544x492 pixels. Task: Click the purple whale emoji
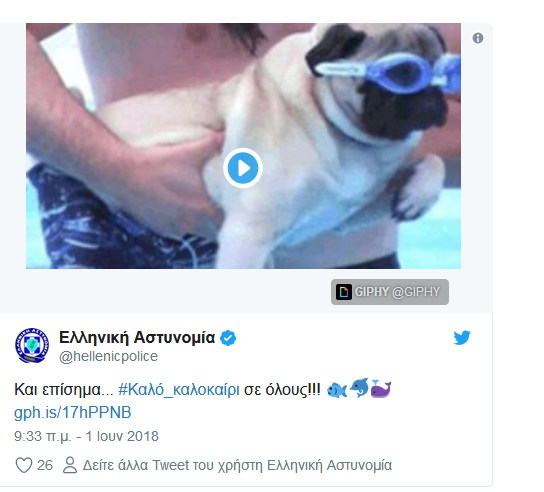(x=381, y=388)
